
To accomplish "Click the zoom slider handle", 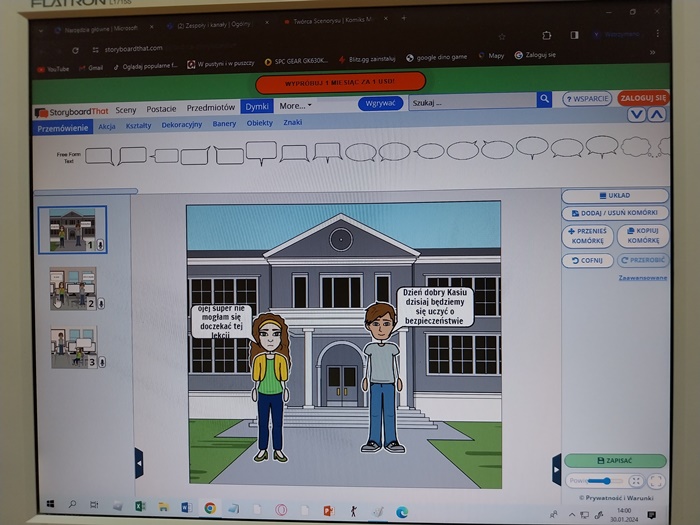I will (x=607, y=481).
